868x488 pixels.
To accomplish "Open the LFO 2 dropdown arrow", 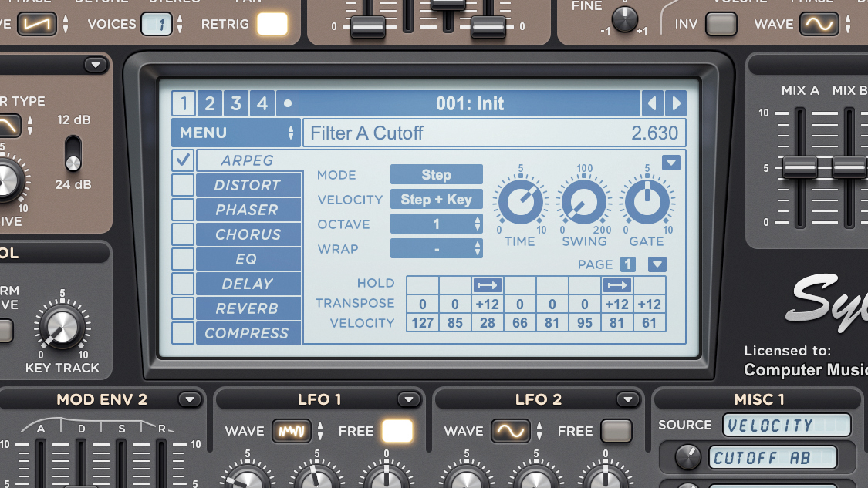I will click(628, 399).
